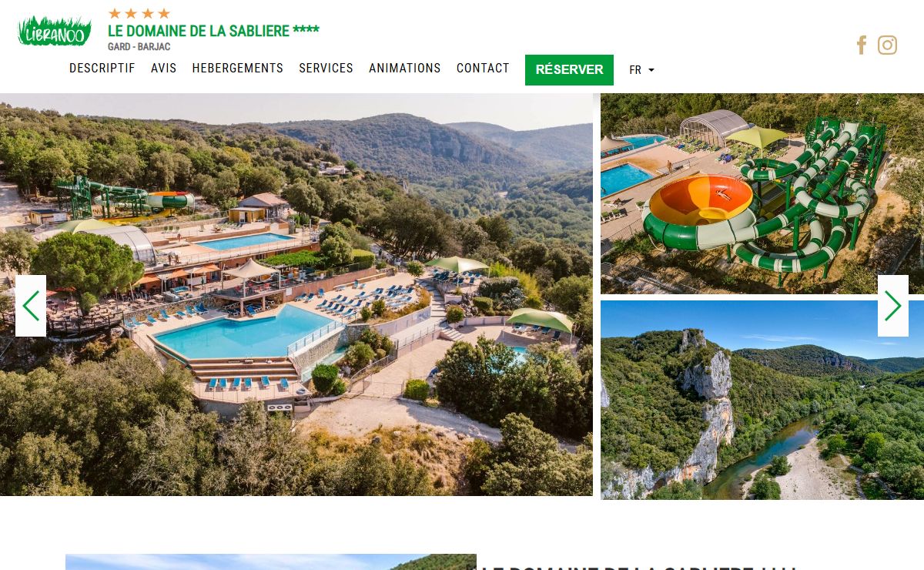
Task: Go to Hebergements section
Action: coord(238,69)
